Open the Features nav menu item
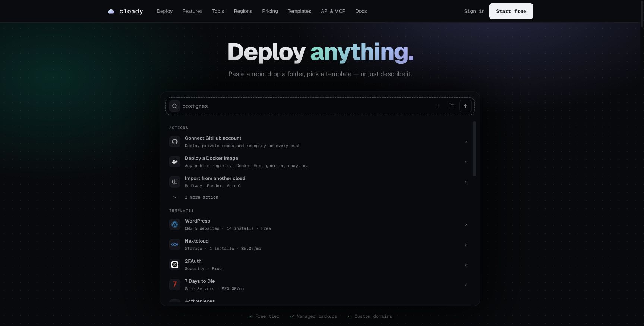Viewport: 644px width, 326px height. pyautogui.click(x=192, y=11)
